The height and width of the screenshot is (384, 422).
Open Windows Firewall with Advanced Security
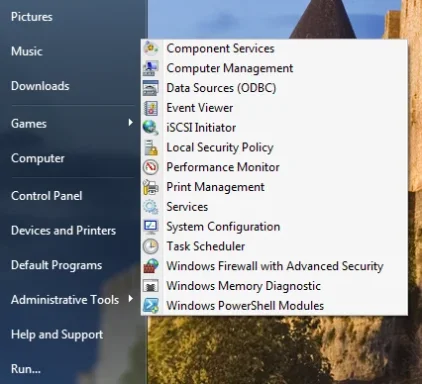pyautogui.click(x=274, y=266)
